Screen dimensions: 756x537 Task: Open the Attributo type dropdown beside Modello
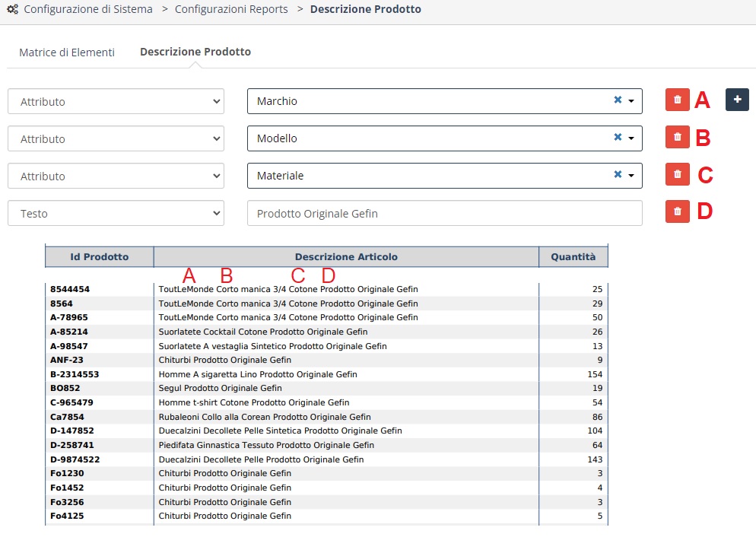(x=116, y=139)
